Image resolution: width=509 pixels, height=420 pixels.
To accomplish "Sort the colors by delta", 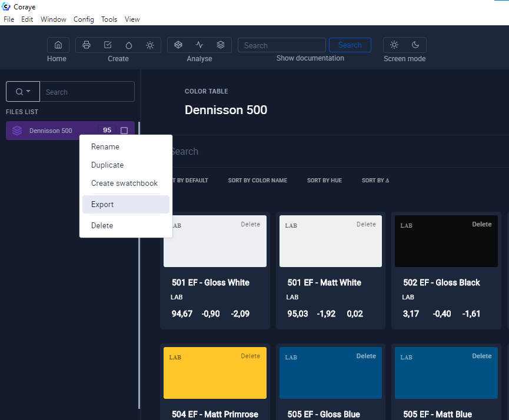I will (375, 181).
